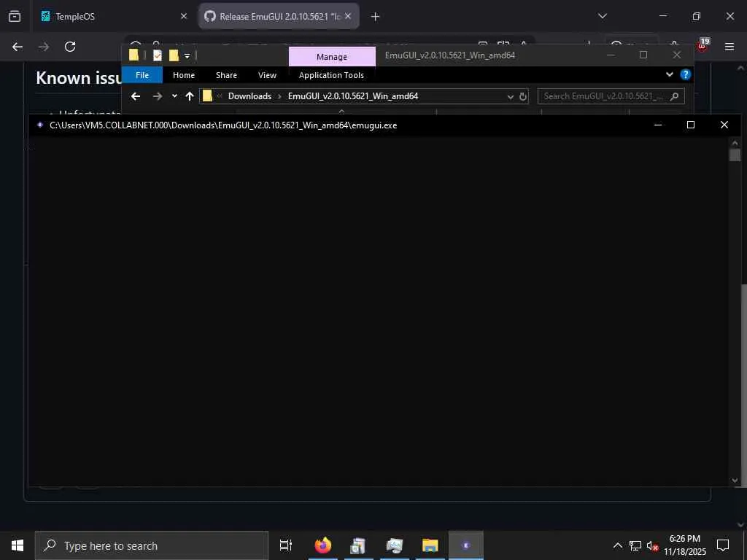
Task: Open the extension icon with 19 badge
Action: [703, 45]
